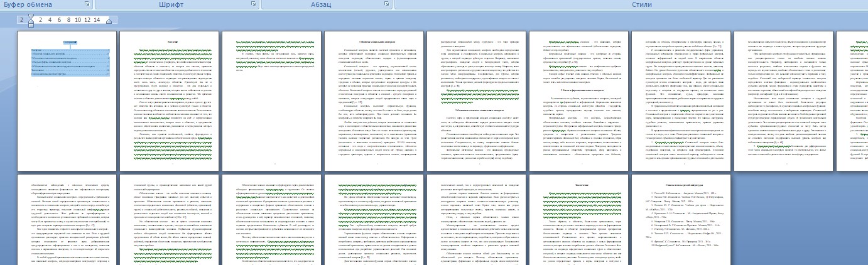The image size is (868, 265).
Task: Click the Буфер обмена group label
Action: tap(27, 4)
